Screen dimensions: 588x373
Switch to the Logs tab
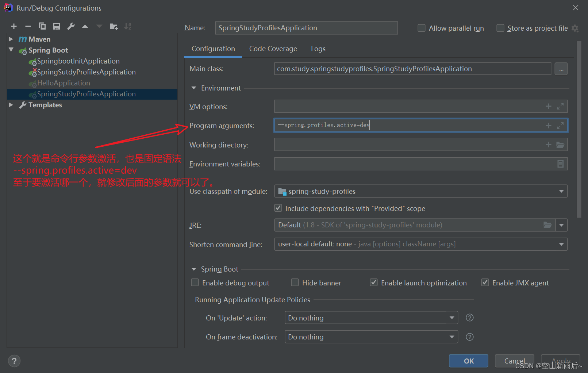[x=318, y=49]
